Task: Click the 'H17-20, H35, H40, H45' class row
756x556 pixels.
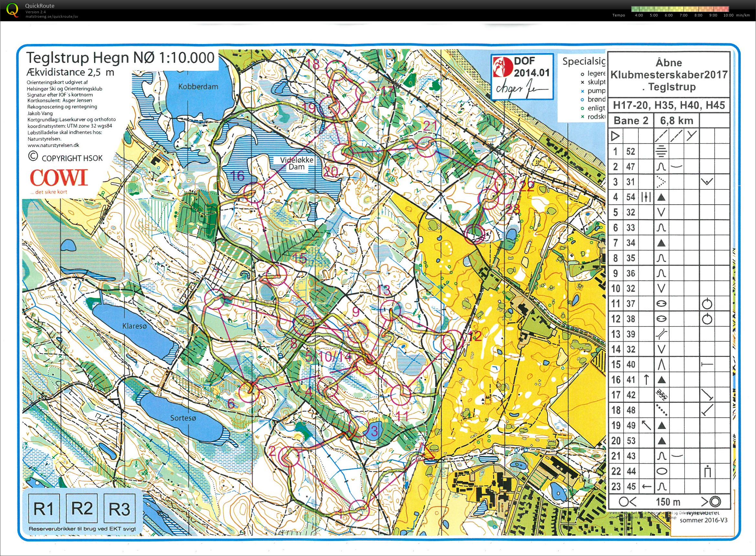Action: pyautogui.click(x=669, y=105)
